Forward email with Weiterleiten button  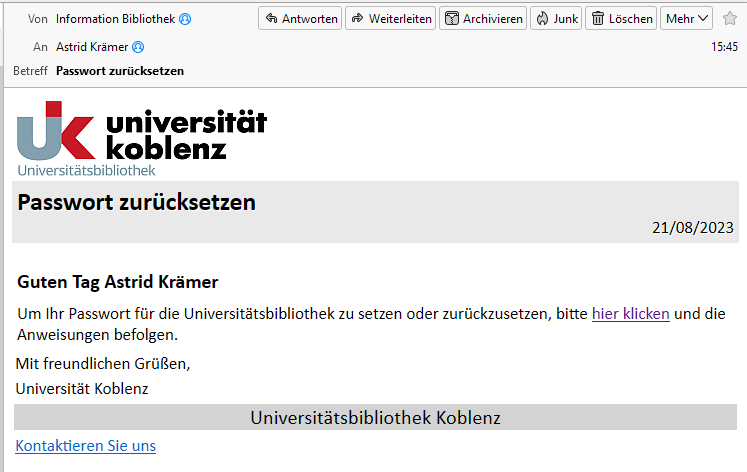tap(391, 19)
